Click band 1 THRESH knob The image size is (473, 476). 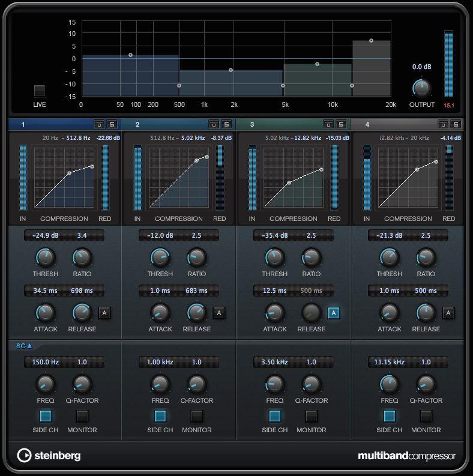[46, 258]
